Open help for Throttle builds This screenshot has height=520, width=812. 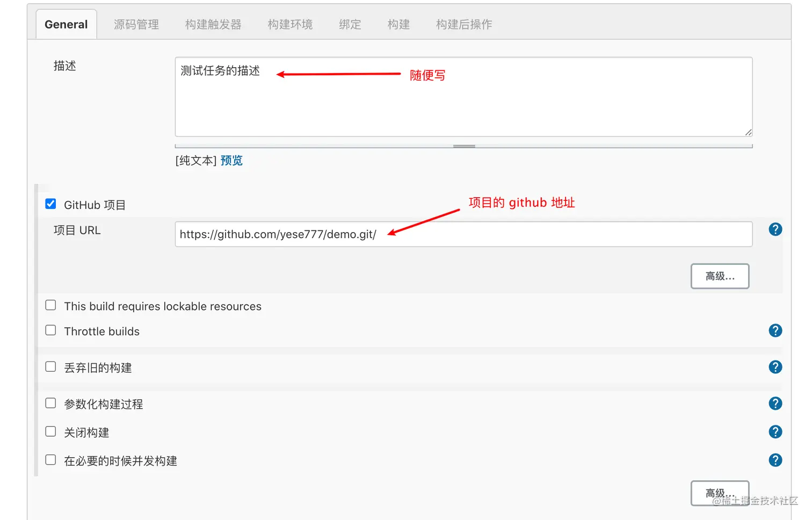775,330
